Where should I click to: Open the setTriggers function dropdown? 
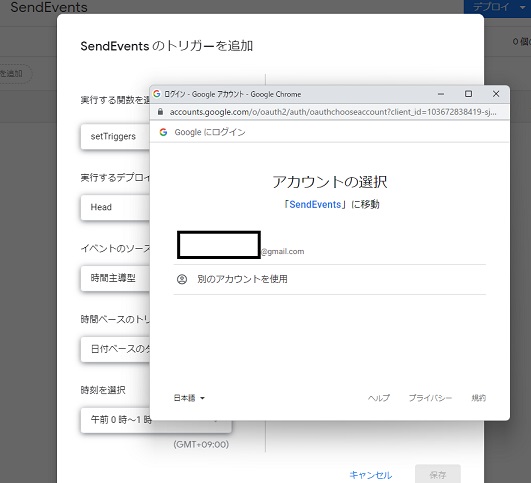(x=115, y=136)
